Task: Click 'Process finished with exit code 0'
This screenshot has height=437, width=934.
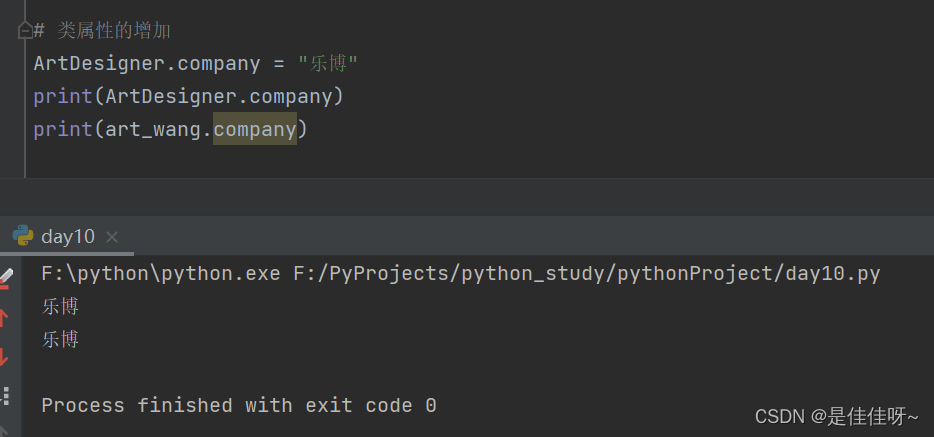Action: [x=239, y=405]
